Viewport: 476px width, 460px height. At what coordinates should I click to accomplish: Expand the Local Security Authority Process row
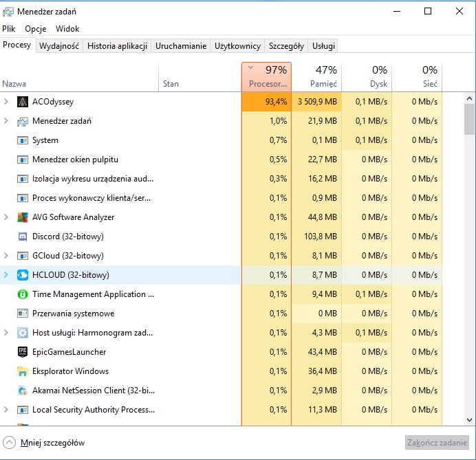coord(6,410)
